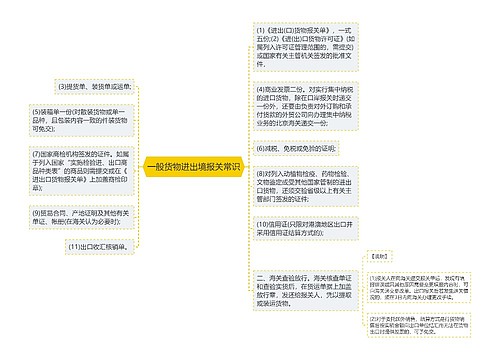The width and height of the screenshot is (500, 360).
Task: Select the node (1)《进出(口)货物报关单》
Action: coord(306,47)
